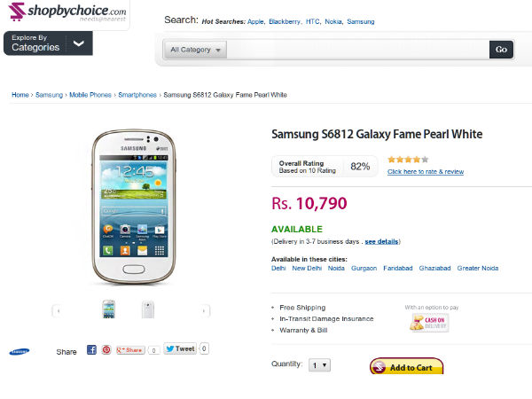Open the All Category dropdown
This screenshot has height=399, width=532.
click(x=196, y=50)
